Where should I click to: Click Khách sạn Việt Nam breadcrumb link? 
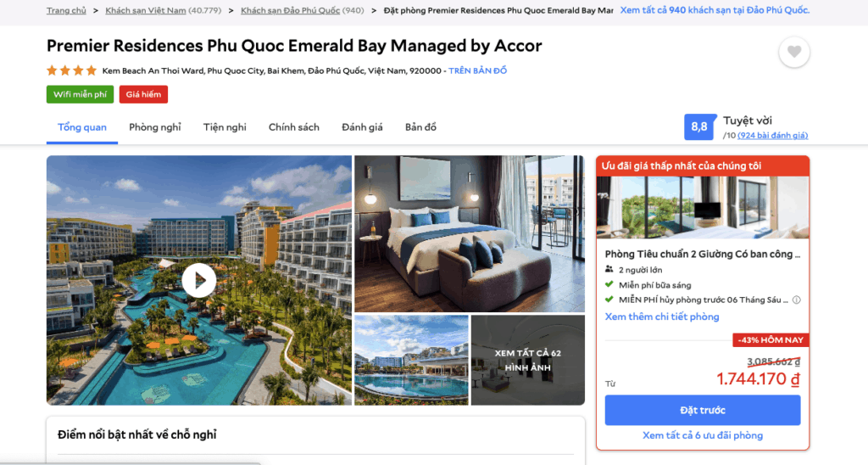click(146, 10)
